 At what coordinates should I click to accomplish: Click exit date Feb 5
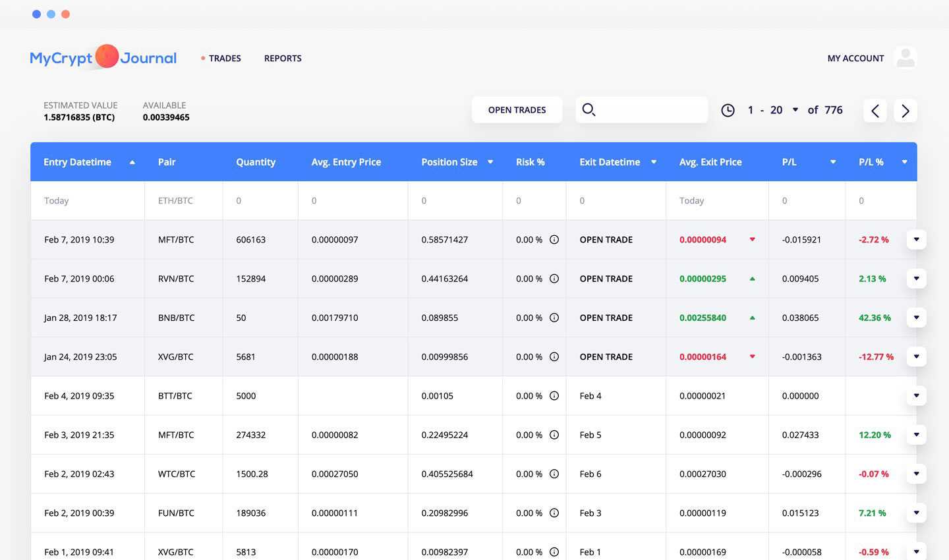(x=590, y=435)
